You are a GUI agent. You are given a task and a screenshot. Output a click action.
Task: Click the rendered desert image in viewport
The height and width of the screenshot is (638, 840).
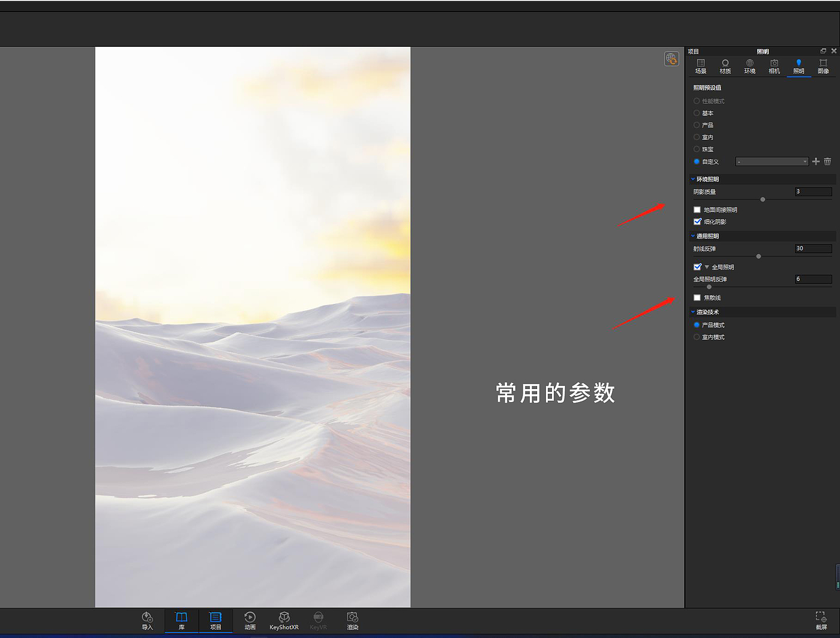coord(253,327)
